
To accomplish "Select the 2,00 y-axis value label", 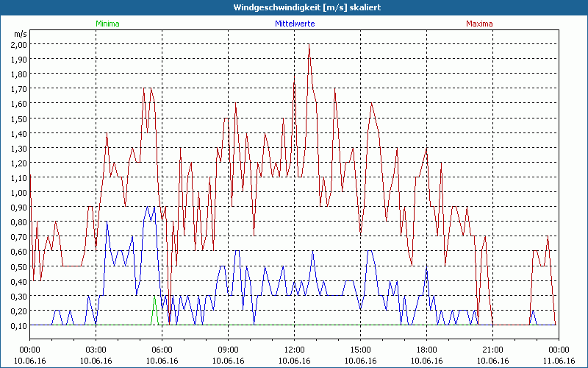I will click(18, 44).
